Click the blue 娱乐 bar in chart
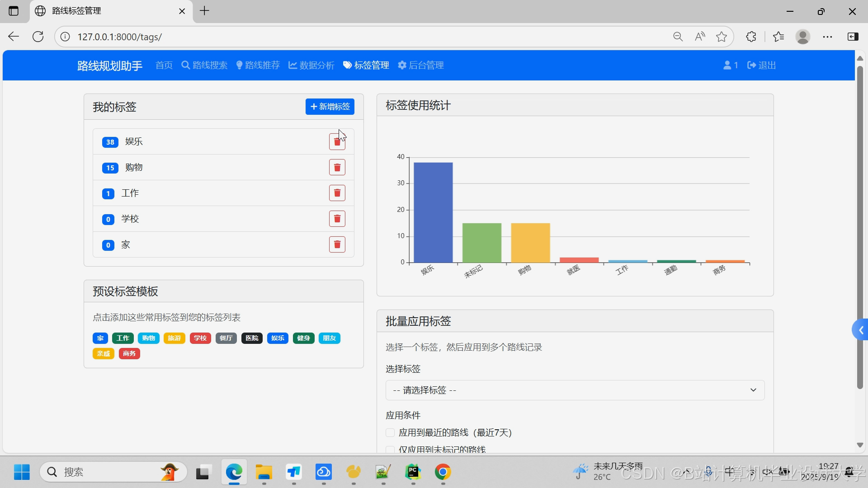 [x=433, y=212]
